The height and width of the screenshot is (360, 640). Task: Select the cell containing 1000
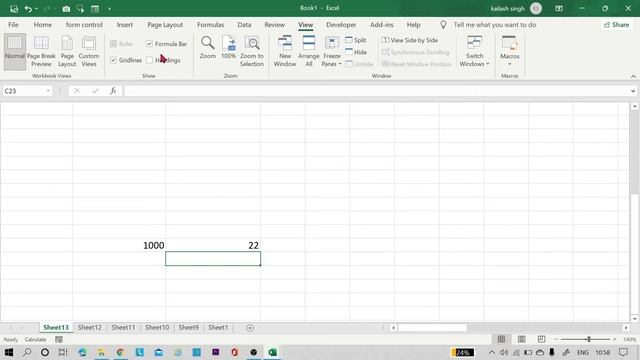(x=119, y=245)
